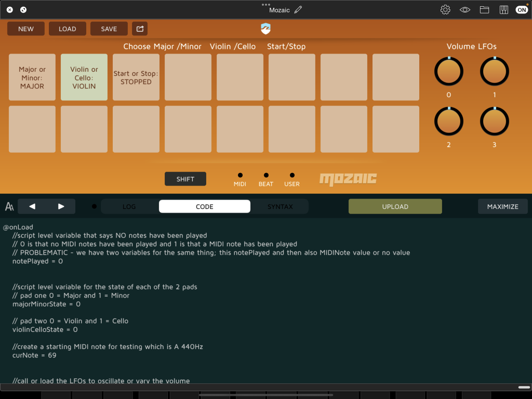Adjust Volume LFO knob 0
This screenshot has width=532, height=399.
tap(448, 71)
